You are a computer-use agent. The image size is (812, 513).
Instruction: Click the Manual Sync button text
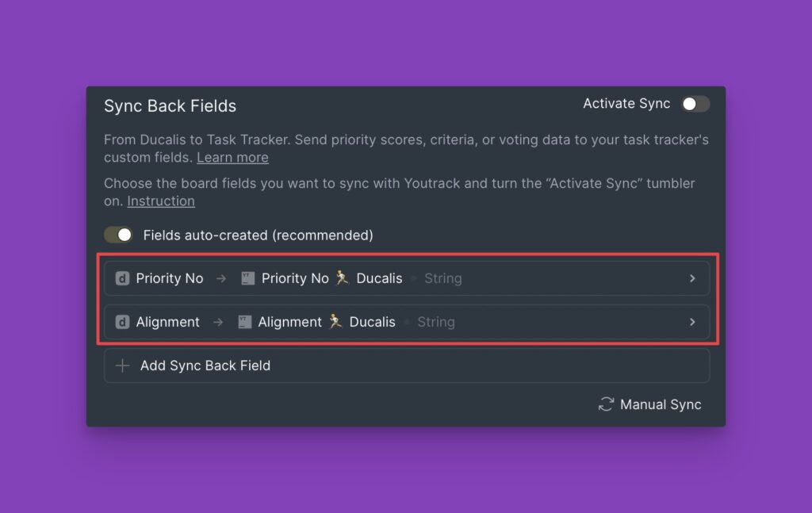tap(661, 404)
